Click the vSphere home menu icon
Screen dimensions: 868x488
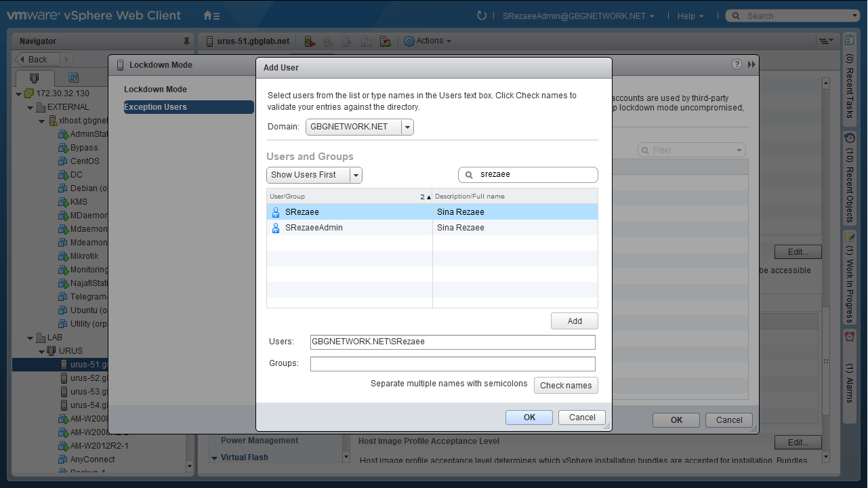point(211,16)
